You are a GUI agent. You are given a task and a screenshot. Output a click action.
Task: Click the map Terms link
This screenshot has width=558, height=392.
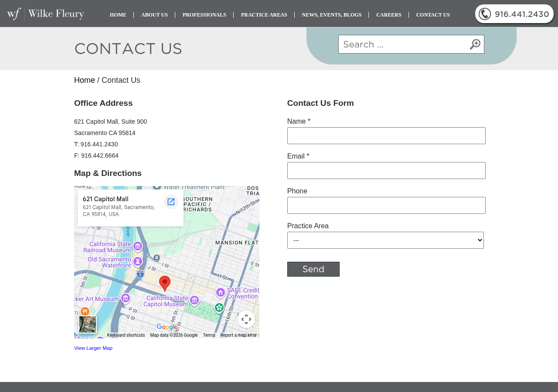pyautogui.click(x=209, y=335)
